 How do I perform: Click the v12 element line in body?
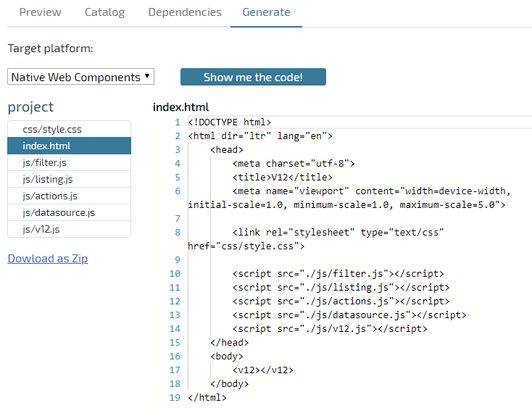point(264,370)
